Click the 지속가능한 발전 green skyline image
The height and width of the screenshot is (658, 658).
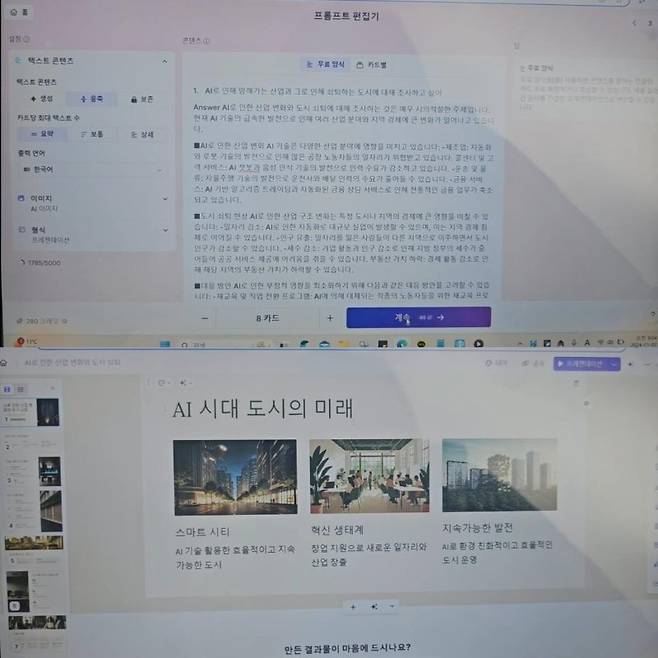tap(499, 475)
